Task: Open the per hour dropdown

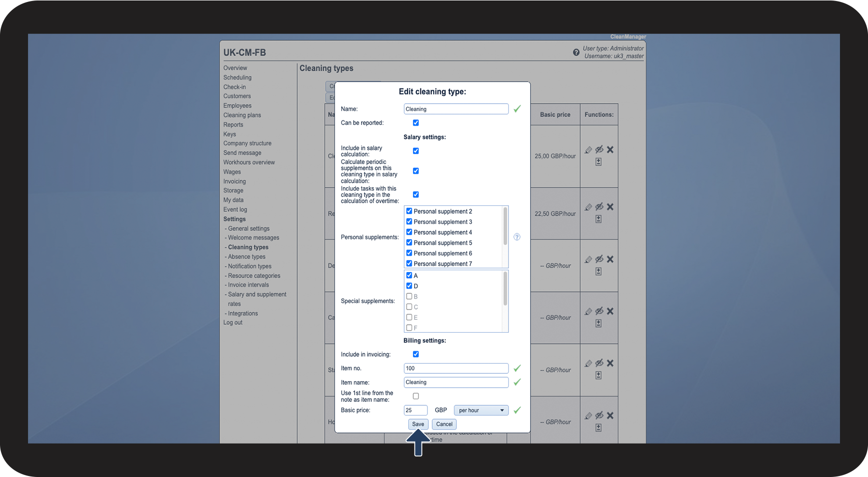Action: pos(480,410)
